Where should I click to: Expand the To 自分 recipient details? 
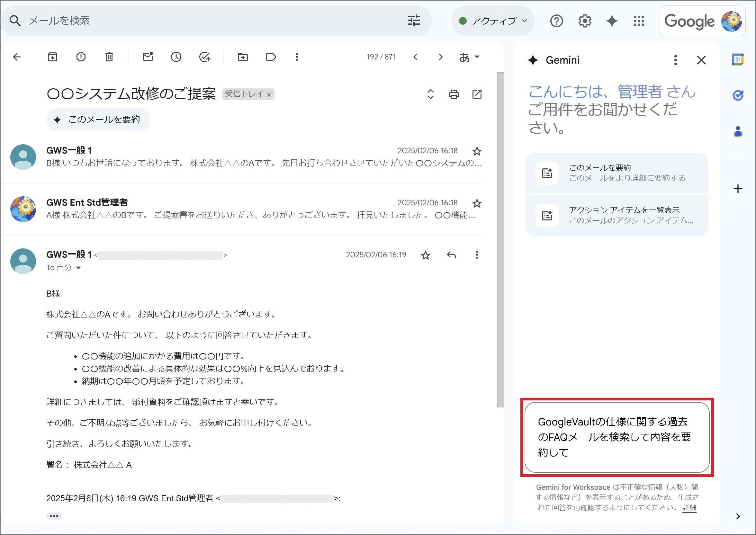tap(78, 268)
